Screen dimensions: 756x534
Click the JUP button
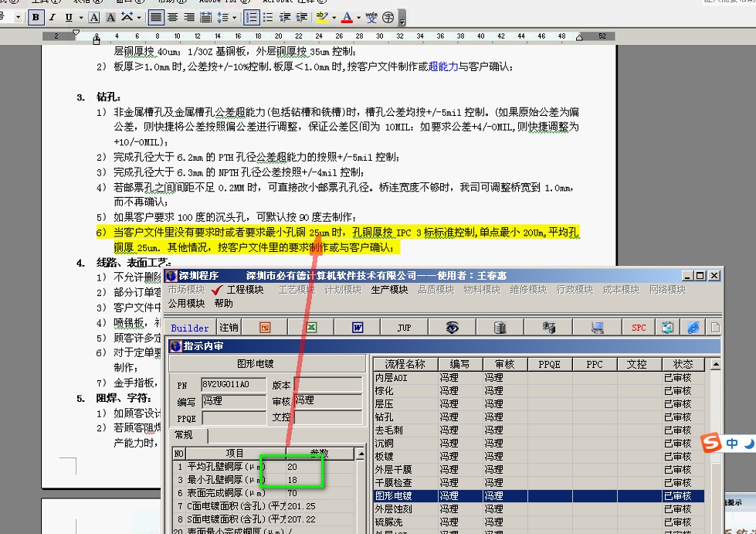click(x=404, y=328)
